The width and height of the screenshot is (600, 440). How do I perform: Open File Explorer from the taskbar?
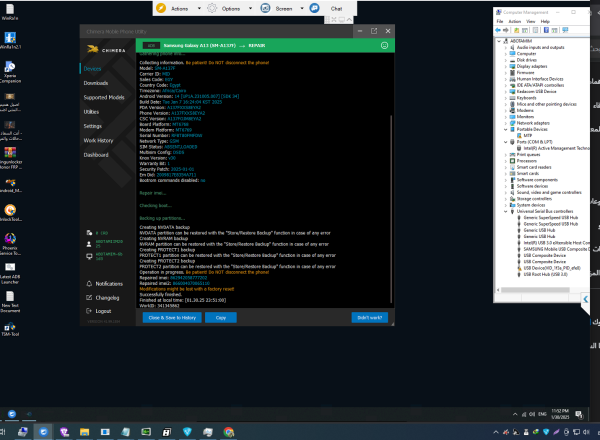84,432
